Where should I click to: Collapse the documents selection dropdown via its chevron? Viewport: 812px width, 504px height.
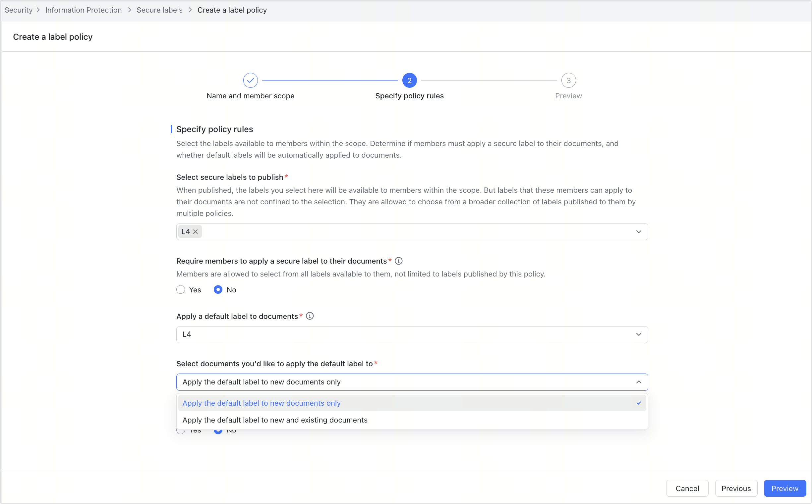coord(639,382)
